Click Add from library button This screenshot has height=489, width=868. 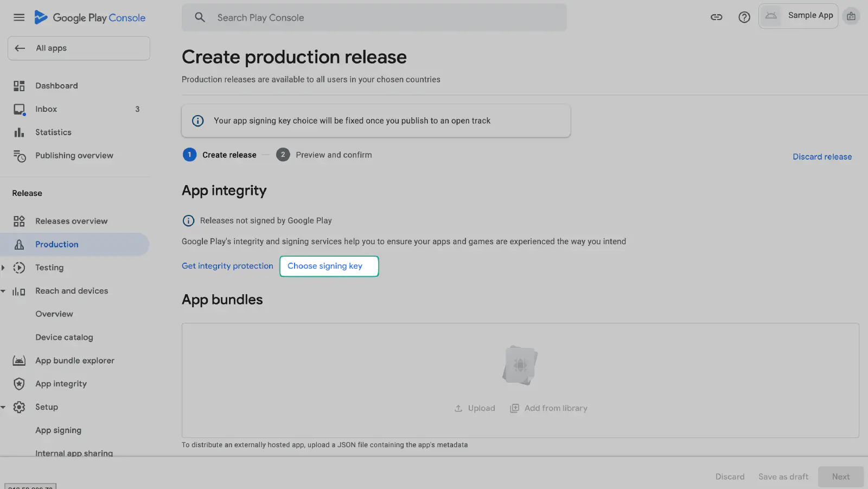tap(548, 408)
